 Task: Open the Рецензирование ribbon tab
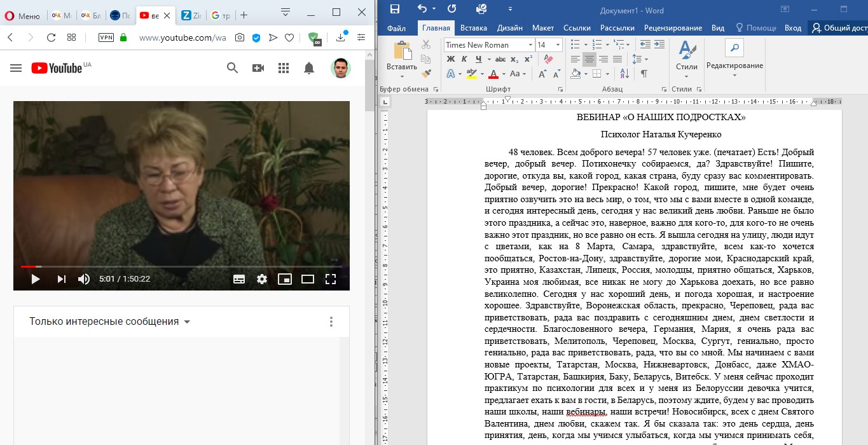[x=673, y=28]
